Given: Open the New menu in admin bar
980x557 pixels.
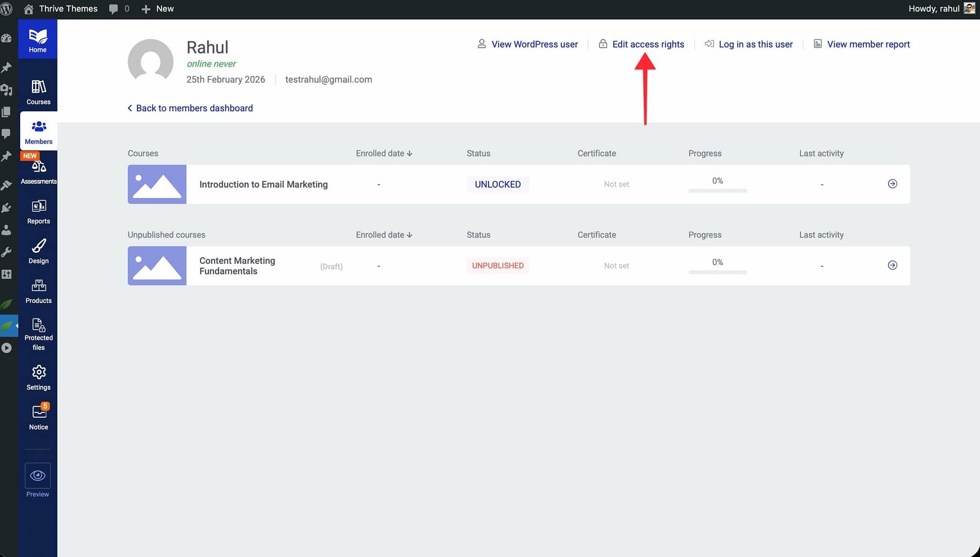Looking at the screenshot, I should click(x=158, y=9).
